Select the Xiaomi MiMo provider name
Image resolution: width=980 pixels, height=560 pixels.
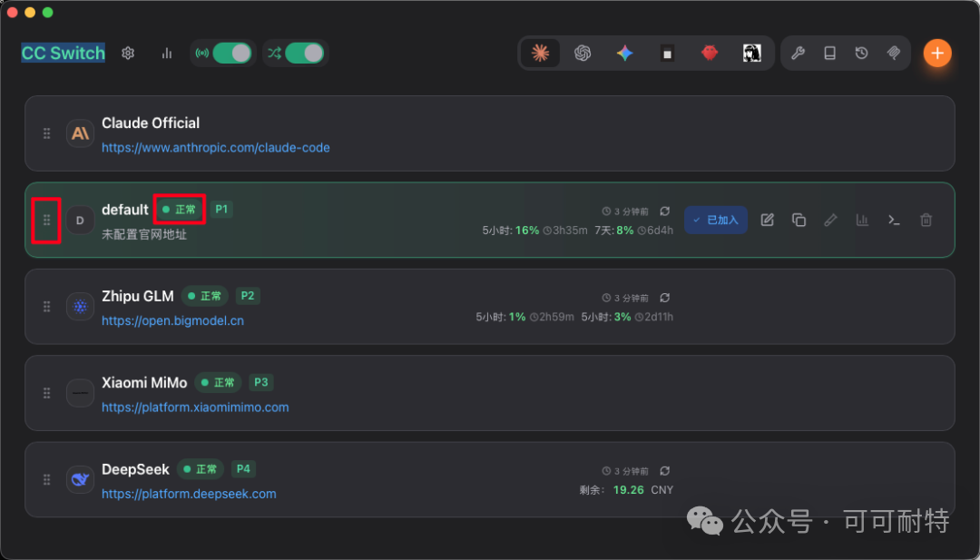[x=144, y=382]
